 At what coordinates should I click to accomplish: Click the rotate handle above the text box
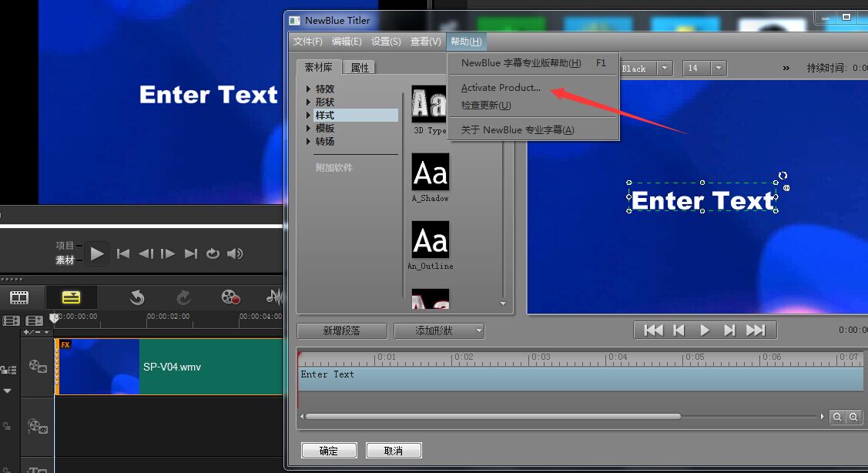783,176
